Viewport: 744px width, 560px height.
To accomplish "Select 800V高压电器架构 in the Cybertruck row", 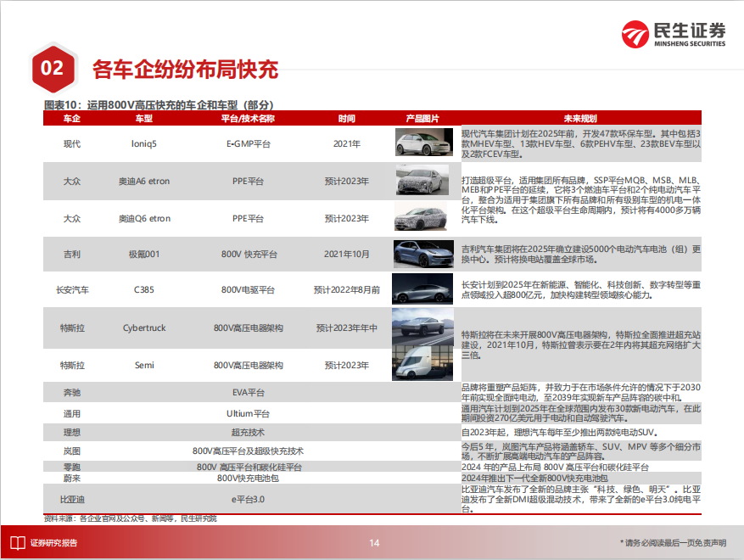I will tap(249, 328).
